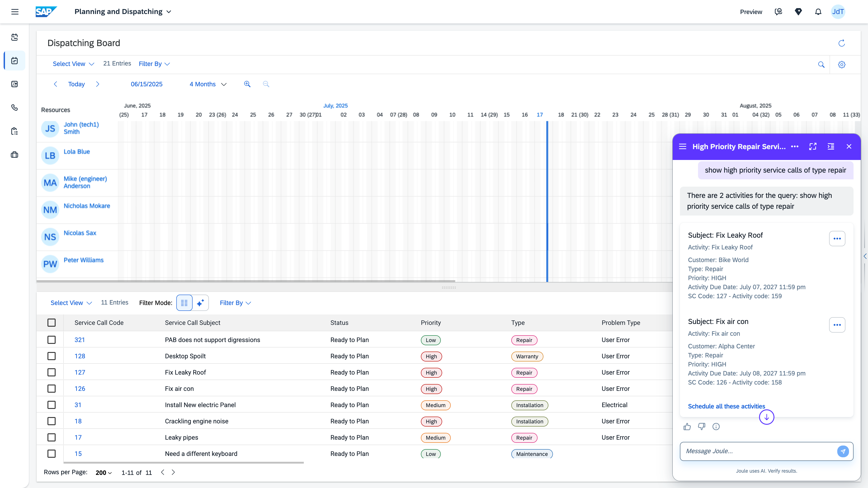Check the box for service call 127

point(52,373)
